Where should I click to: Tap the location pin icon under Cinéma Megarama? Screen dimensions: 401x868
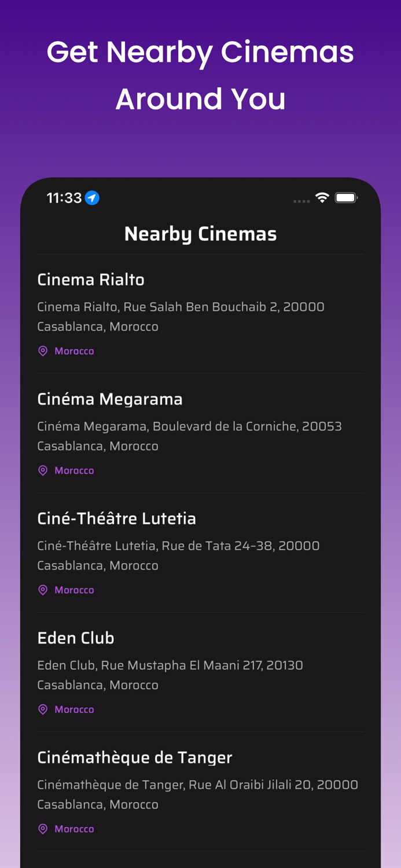coord(43,470)
